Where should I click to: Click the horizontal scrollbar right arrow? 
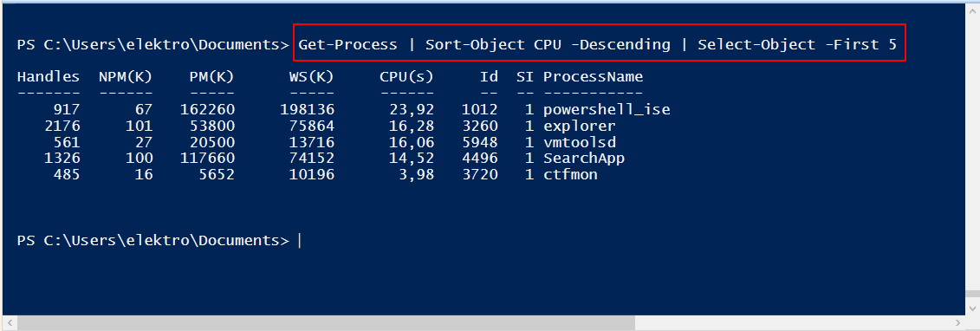pos(958,323)
